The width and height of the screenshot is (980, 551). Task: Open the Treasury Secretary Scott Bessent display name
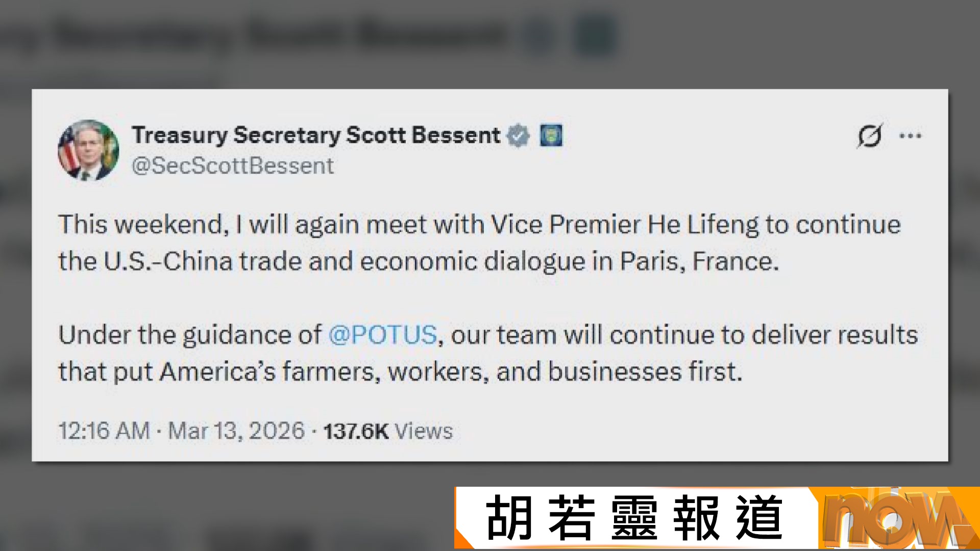(x=315, y=135)
